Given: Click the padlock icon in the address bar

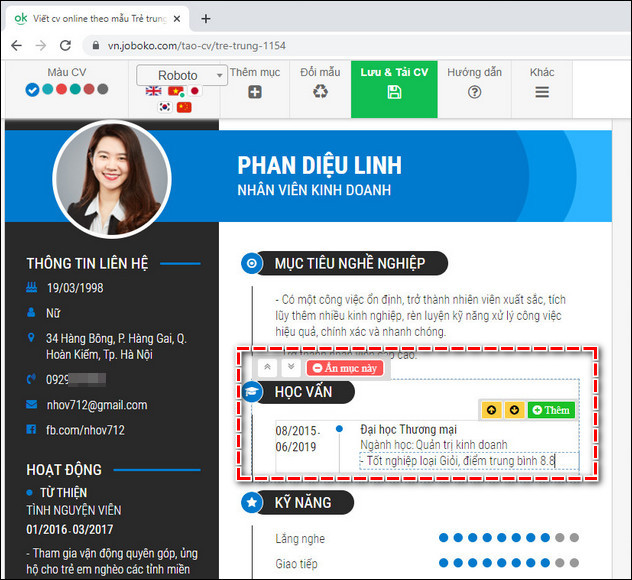Looking at the screenshot, I should coord(96,45).
